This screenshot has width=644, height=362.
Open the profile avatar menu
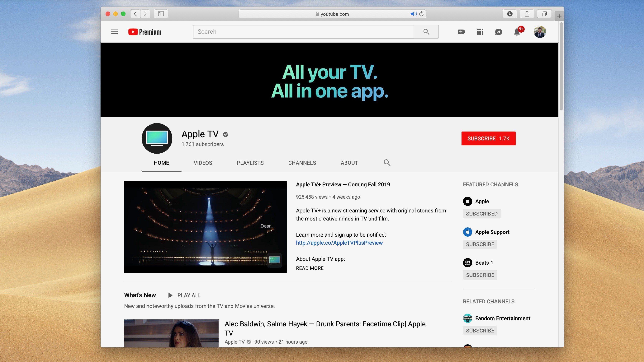pyautogui.click(x=540, y=32)
